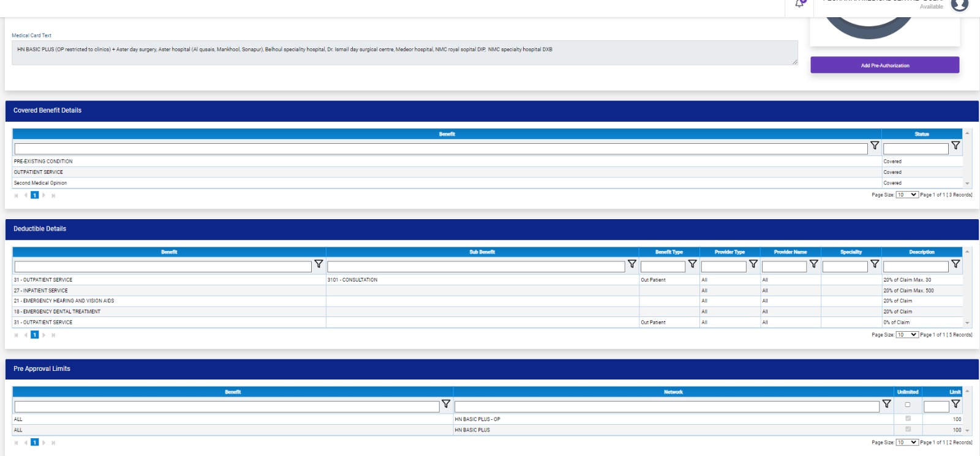This screenshot has width=980, height=456.
Task: Click the Add Pre-Authorization button
Action: [885, 65]
